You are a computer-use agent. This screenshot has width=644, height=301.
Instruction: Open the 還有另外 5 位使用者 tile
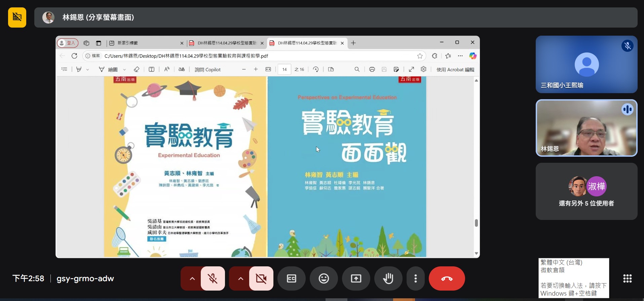[x=586, y=191]
